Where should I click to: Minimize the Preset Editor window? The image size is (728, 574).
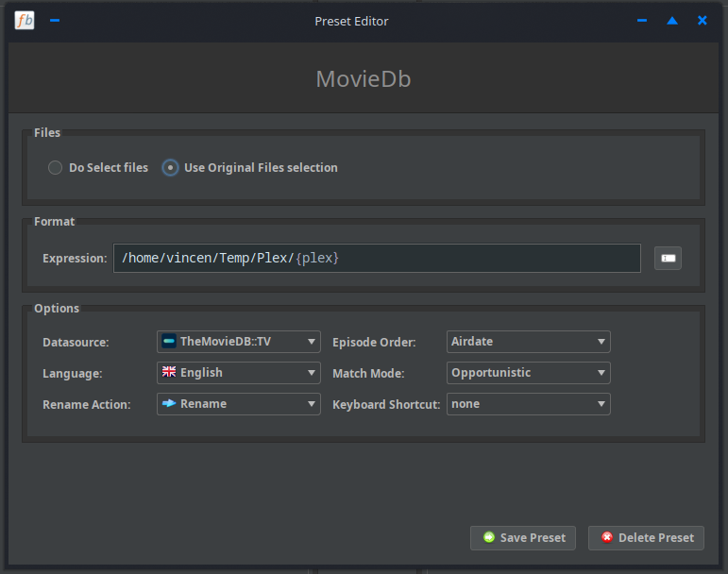[x=642, y=21]
